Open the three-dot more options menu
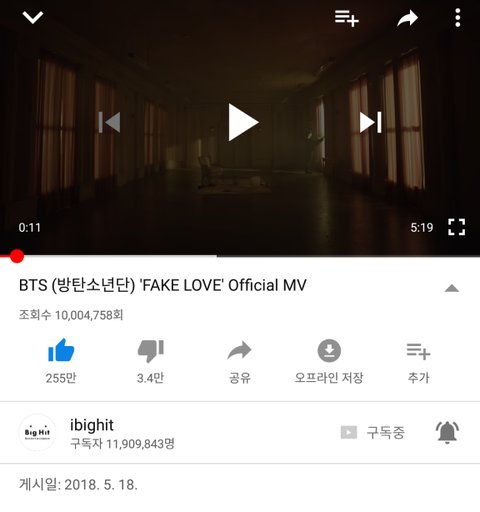Viewport: 480px width, 512px height. [458, 18]
